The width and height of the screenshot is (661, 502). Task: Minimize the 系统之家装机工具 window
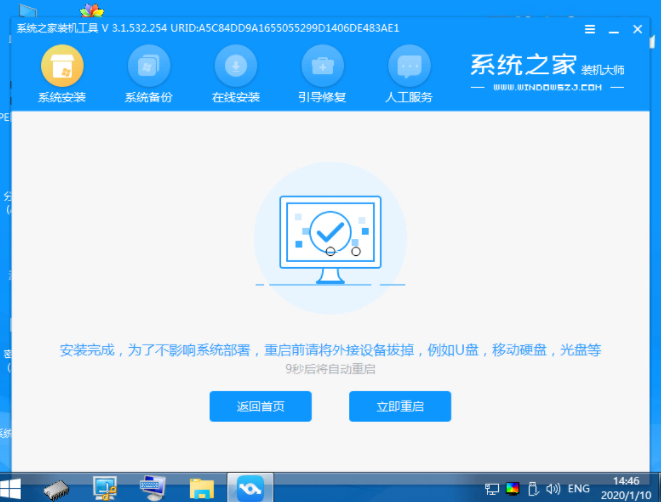(x=614, y=30)
